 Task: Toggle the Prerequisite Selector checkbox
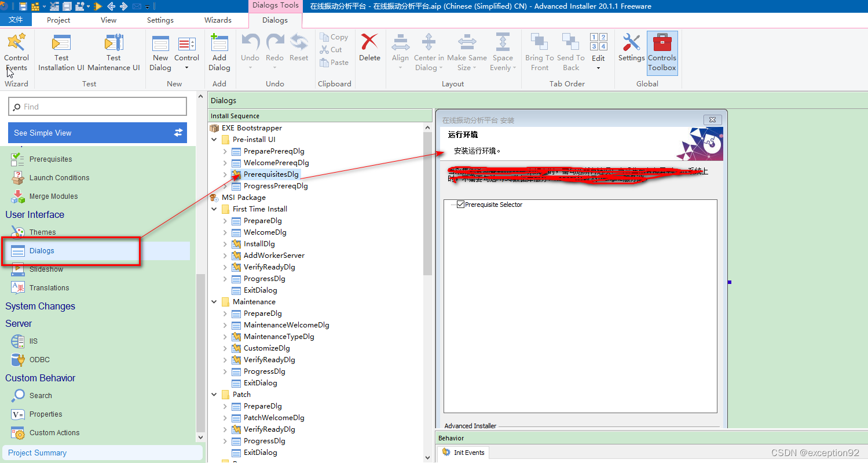pyautogui.click(x=461, y=205)
